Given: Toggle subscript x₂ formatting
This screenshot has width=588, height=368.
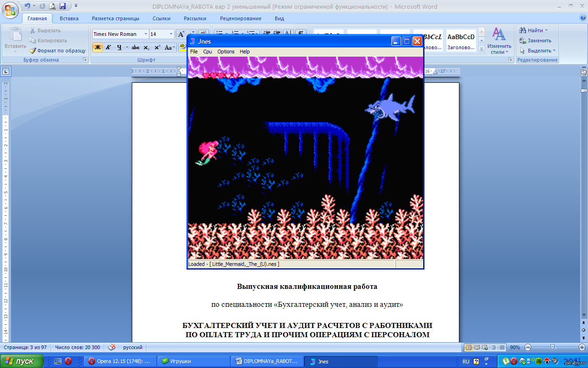Looking at the screenshot, I should [x=147, y=47].
